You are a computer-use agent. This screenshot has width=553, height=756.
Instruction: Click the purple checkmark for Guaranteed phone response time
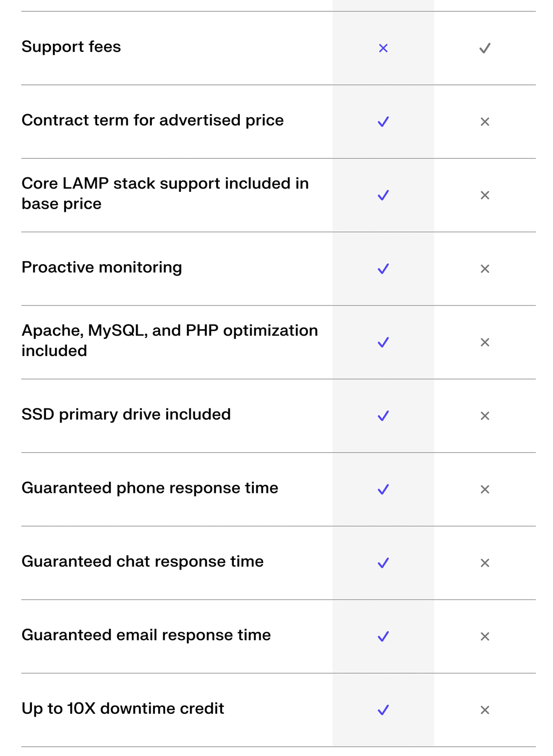(x=383, y=489)
